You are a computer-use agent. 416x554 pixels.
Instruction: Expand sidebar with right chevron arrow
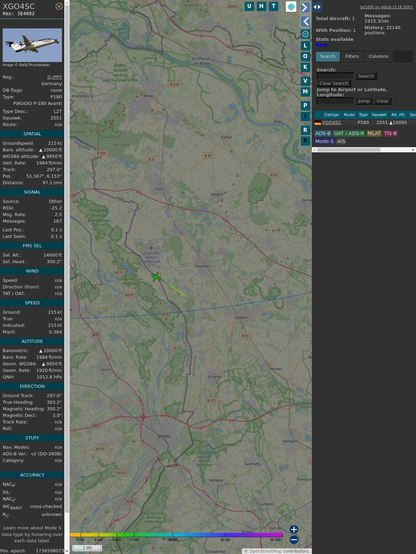pos(305,7)
